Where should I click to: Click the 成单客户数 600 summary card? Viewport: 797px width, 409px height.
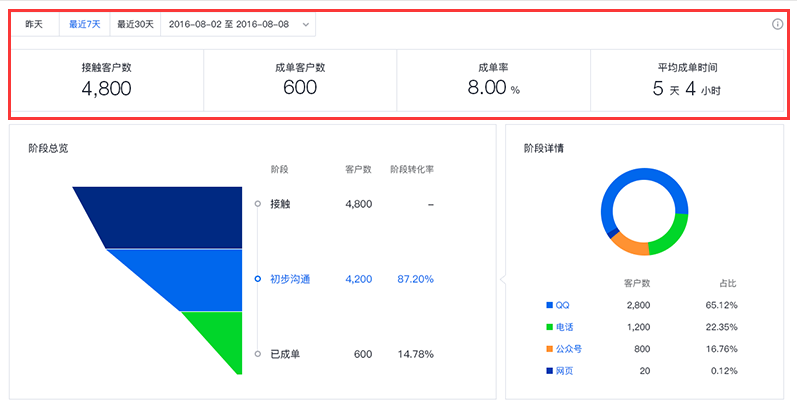click(x=300, y=80)
